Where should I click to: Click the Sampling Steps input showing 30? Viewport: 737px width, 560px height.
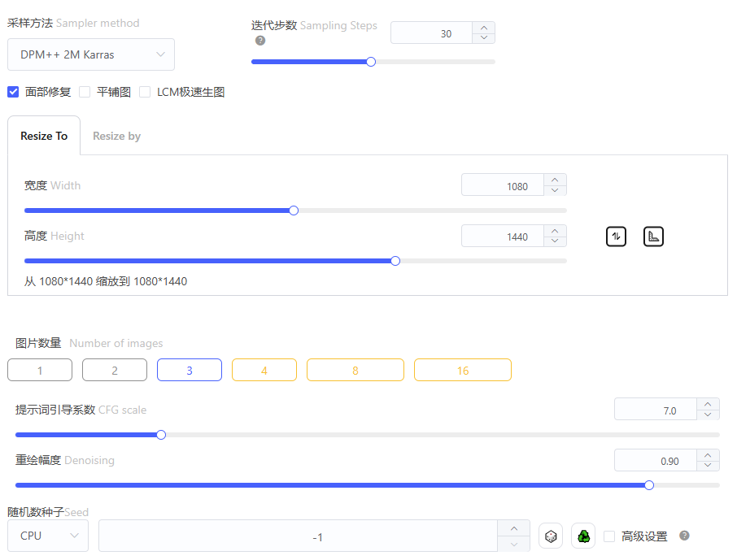[x=431, y=33]
